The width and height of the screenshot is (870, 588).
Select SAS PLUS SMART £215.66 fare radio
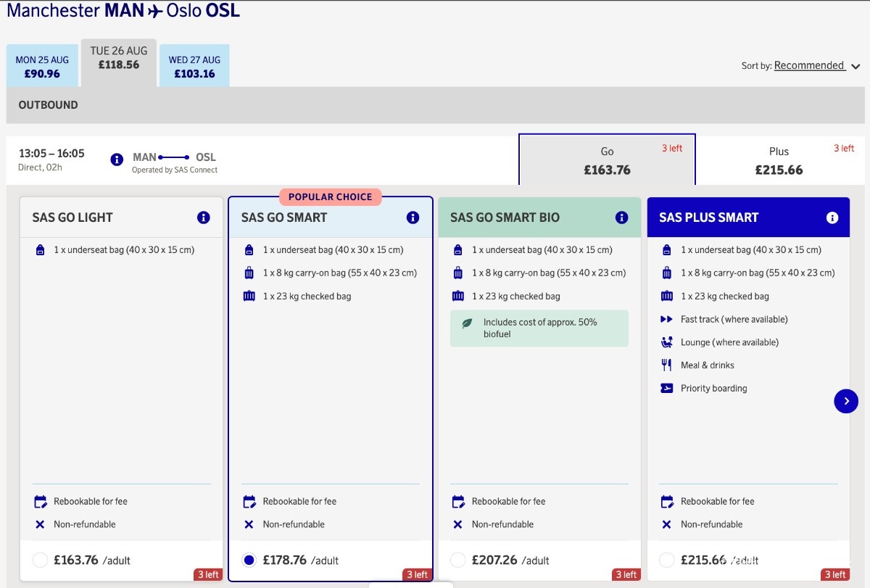(x=667, y=560)
